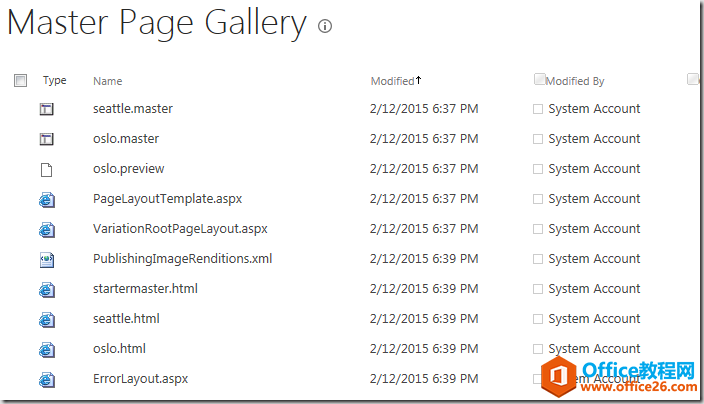Click the Type column header

tap(54, 80)
